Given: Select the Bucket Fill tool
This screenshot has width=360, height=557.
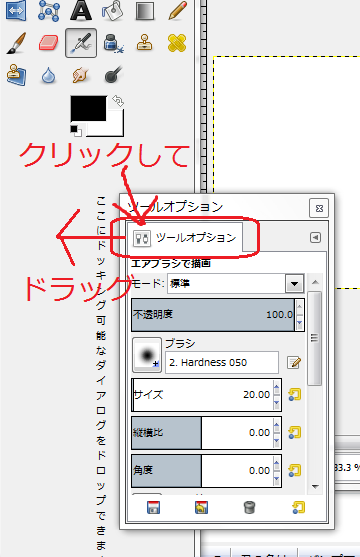Looking at the screenshot, I should point(113,10).
